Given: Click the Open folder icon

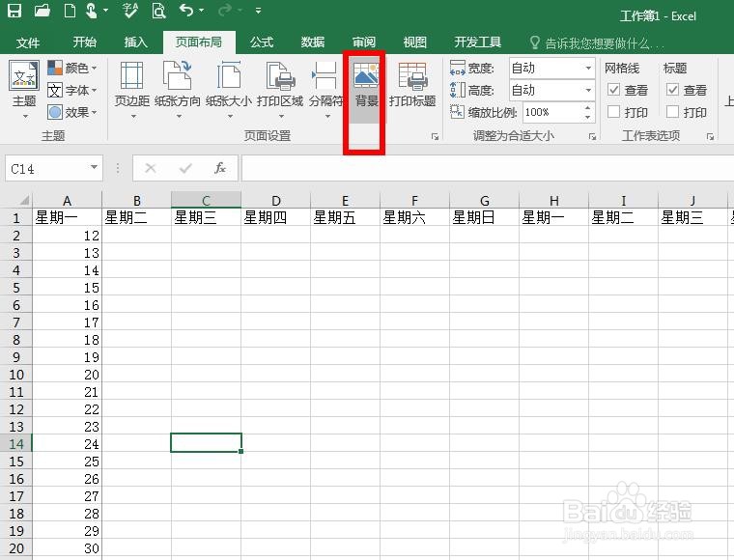Looking at the screenshot, I should click(x=42, y=10).
